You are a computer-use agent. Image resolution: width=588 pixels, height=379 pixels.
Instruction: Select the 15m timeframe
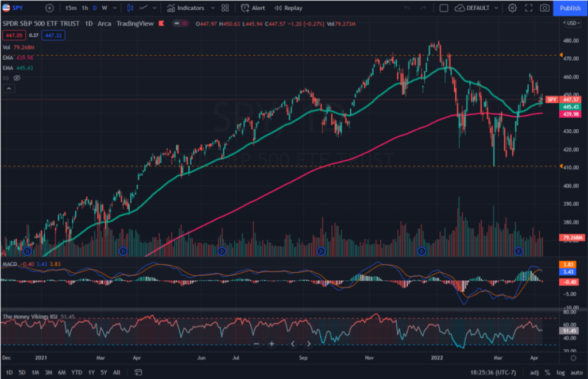tap(71, 8)
